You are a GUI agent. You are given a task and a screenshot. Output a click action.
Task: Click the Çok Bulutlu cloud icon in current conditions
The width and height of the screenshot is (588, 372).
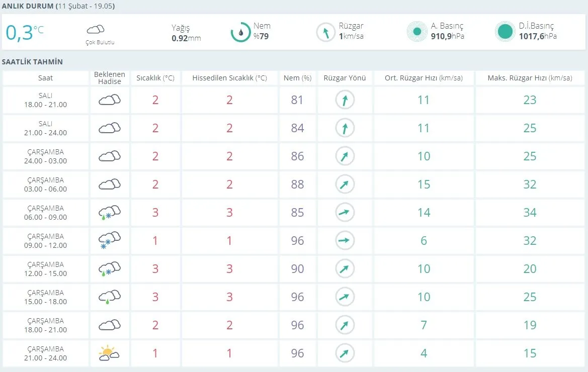pos(96,30)
